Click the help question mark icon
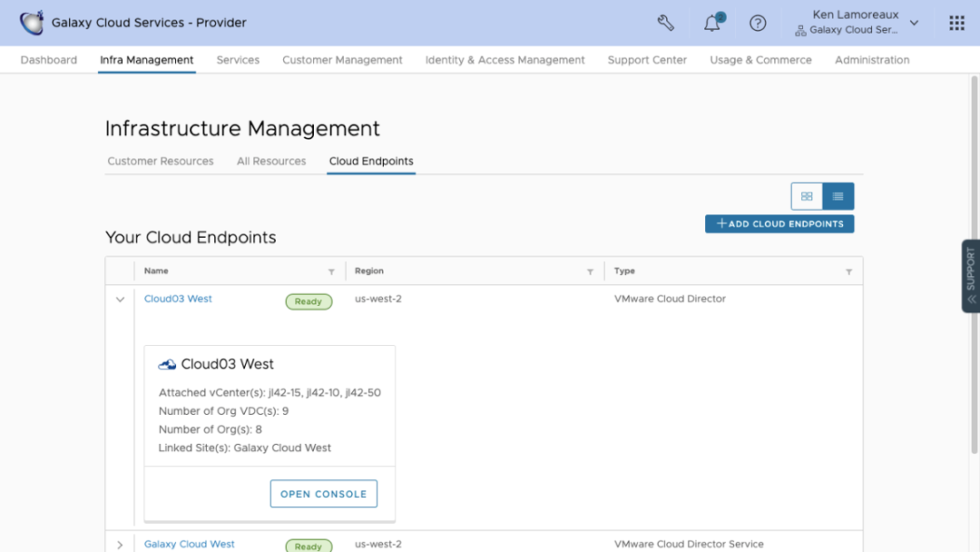This screenshot has height=552, width=980. coord(758,23)
